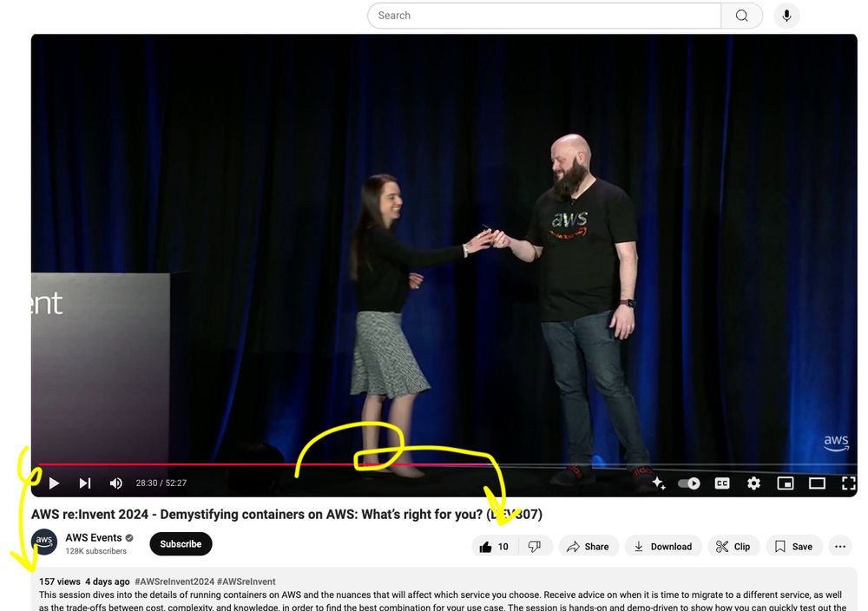Open the #AWSreInvent hashtag
Viewport: 868px width, 611px height.
[247, 581]
